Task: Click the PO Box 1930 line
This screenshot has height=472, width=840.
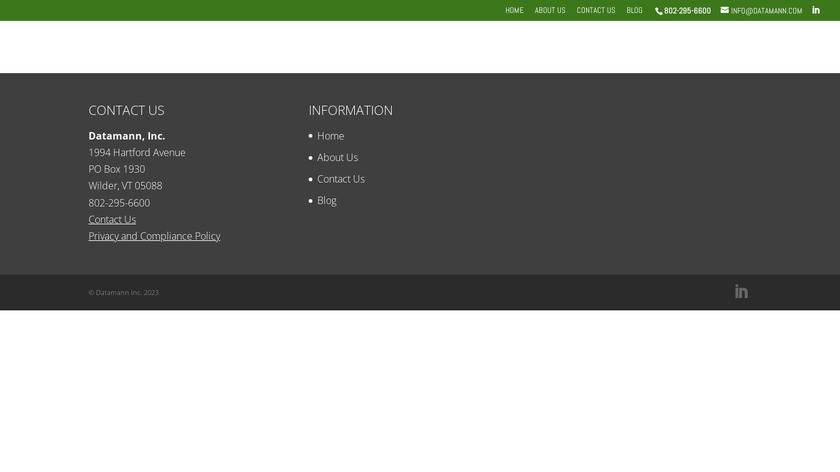Action: (x=117, y=169)
